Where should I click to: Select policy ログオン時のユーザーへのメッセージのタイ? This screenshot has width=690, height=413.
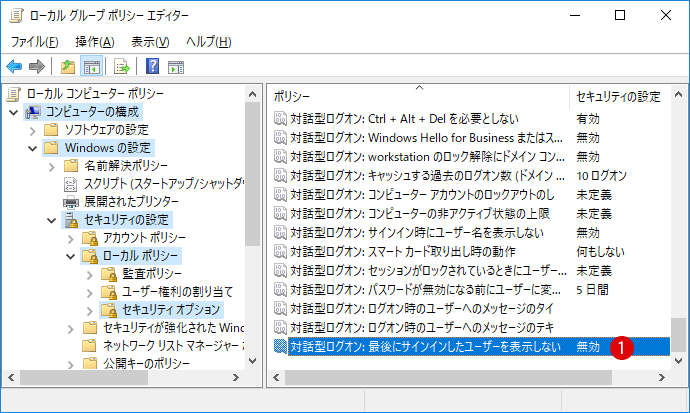point(422,308)
